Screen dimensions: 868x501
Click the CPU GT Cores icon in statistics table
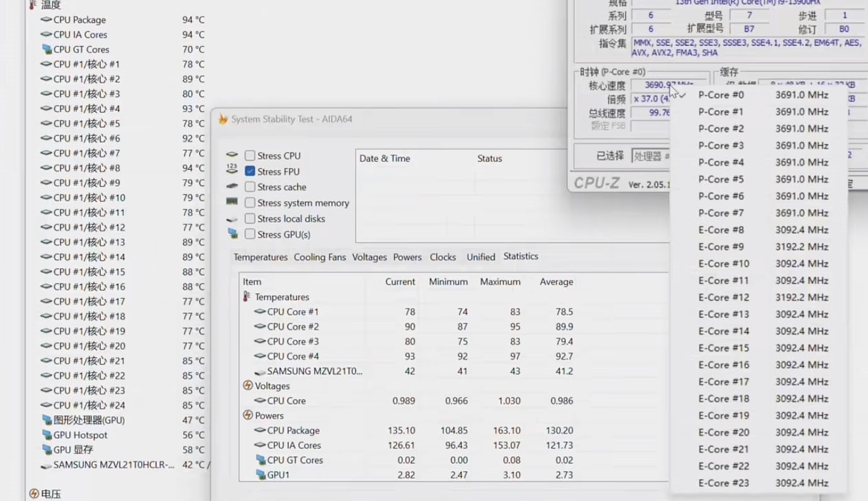[261, 460]
